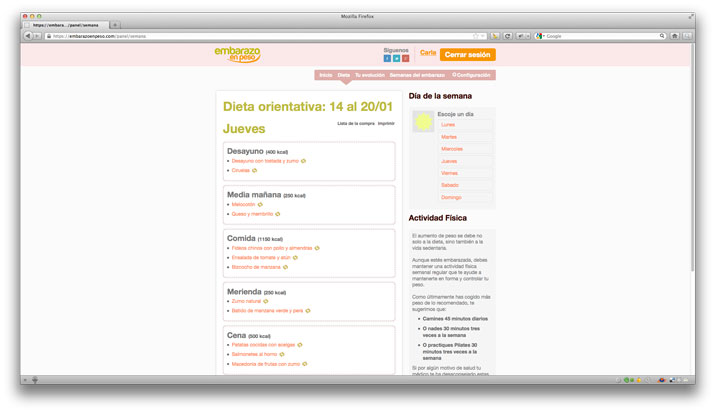Switch to Tu evolución tab
The width and height of the screenshot is (715, 412).
coord(369,75)
